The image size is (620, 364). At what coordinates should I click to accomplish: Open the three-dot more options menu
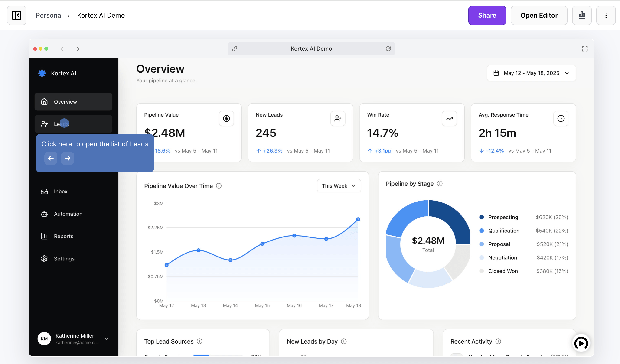point(606,15)
